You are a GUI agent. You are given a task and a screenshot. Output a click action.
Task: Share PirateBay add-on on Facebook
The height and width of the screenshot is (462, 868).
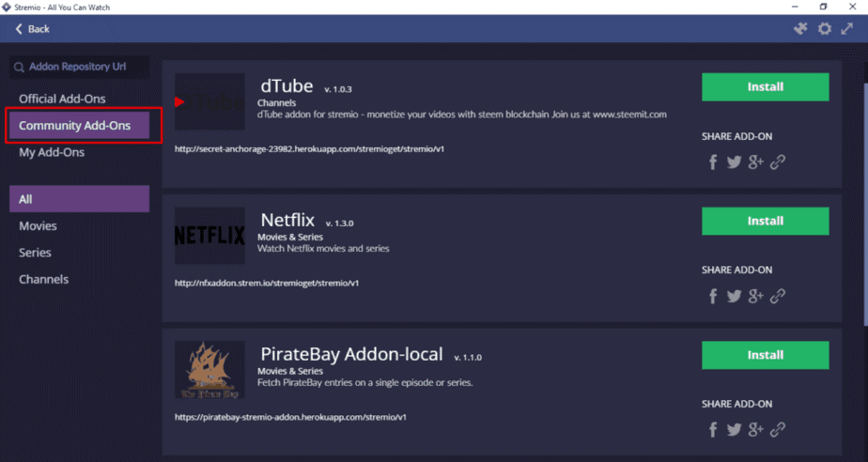tap(713, 430)
